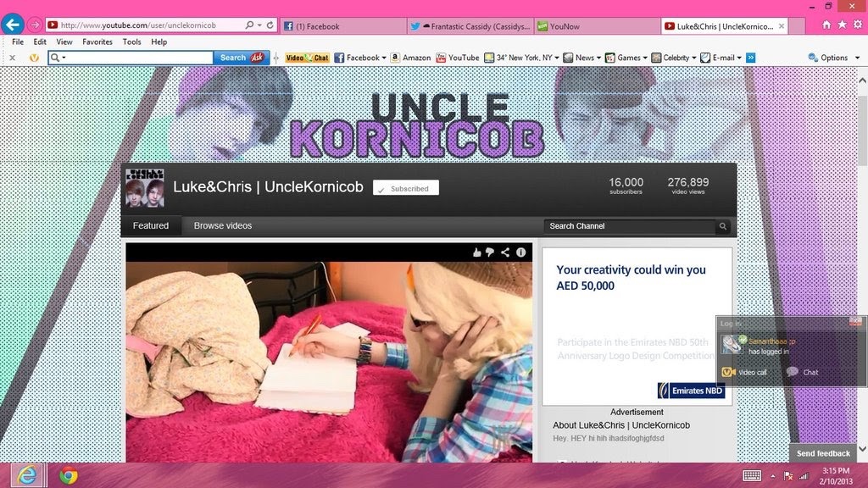Click the Search Channel input field
868x488 pixels.
coord(630,226)
